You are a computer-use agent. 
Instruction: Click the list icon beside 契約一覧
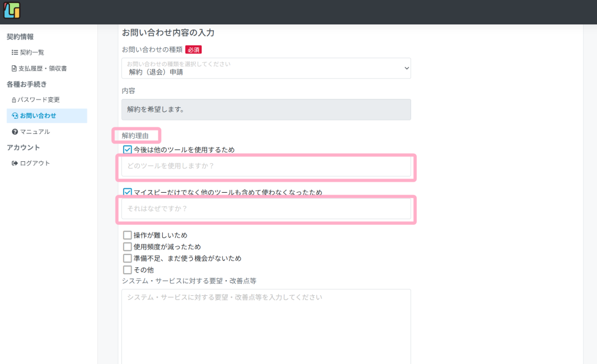[x=15, y=52]
